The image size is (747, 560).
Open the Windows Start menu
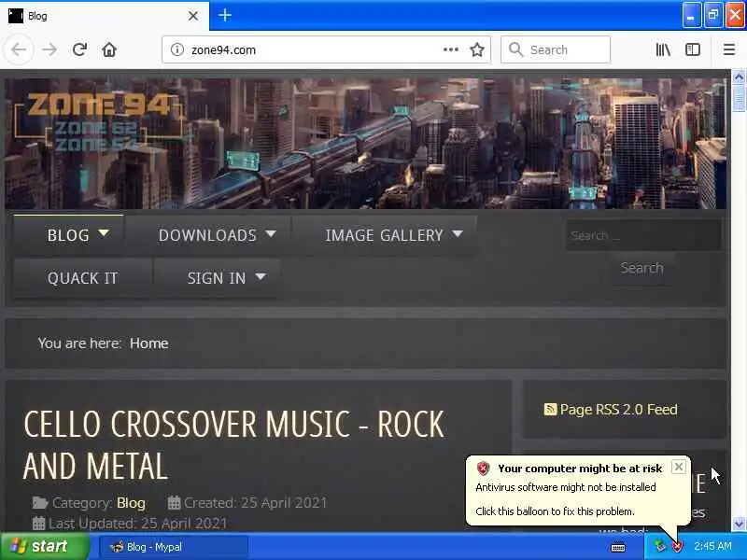pyautogui.click(x=45, y=546)
